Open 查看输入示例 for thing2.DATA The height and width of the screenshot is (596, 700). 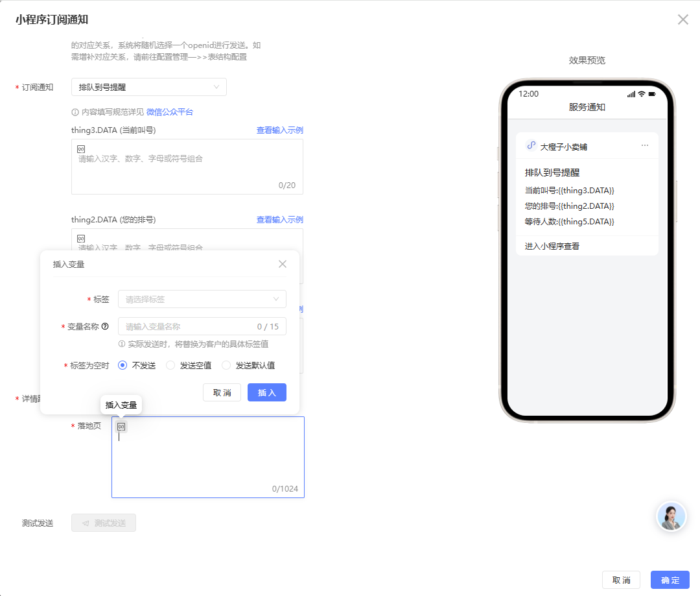(x=279, y=220)
